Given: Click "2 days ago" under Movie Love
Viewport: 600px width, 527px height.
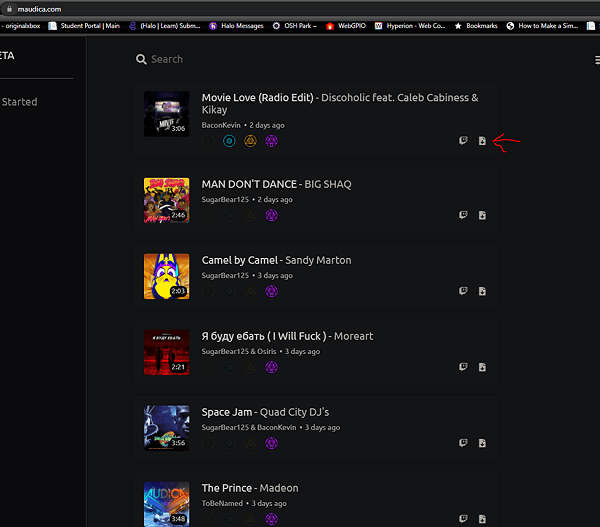Looking at the screenshot, I should [267, 125].
